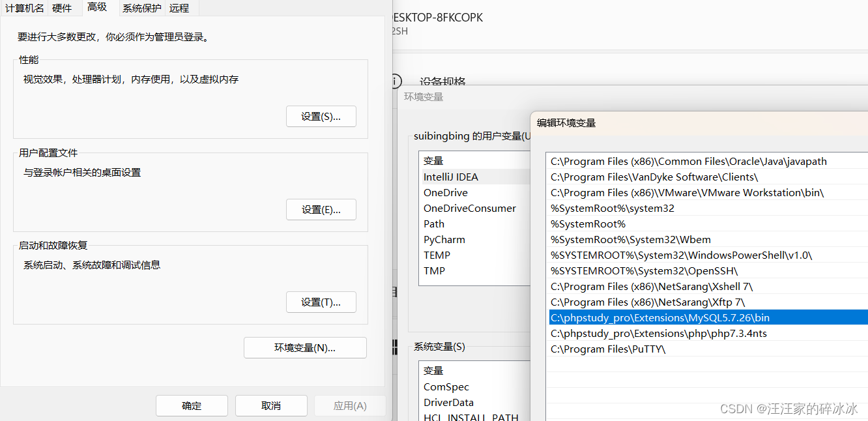Viewport: 868px width, 421px height.
Task: Open 环境变量(N)... dialog
Action: coord(305,347)
